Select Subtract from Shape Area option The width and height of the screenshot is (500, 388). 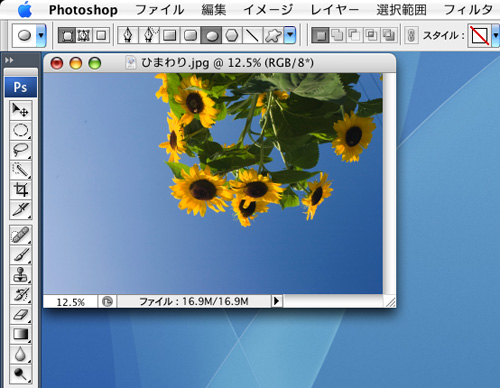354,35
